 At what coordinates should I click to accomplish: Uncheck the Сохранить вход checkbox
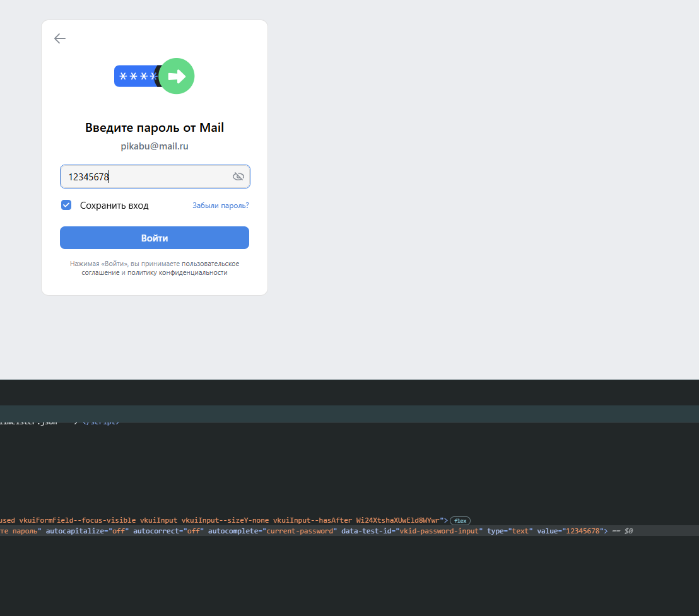point(66,205)
